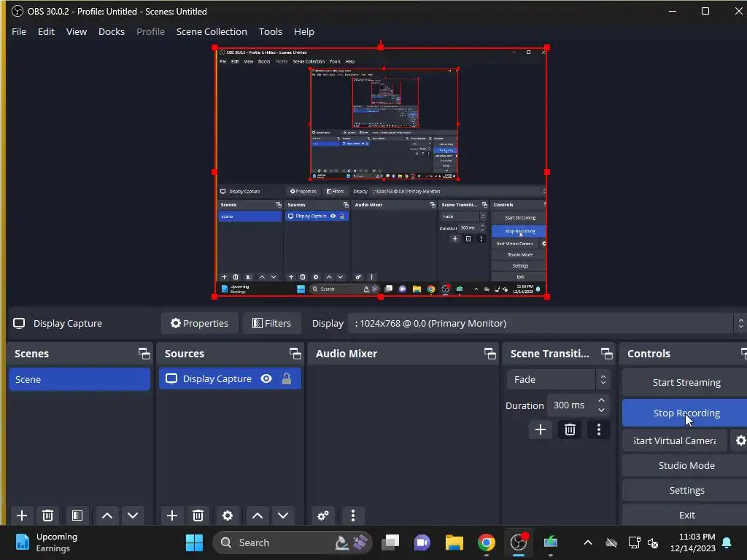Image resolution: width=747 pixels, height=560 pixels.
Task: Open the Tools menu
Action: (270, 31)
